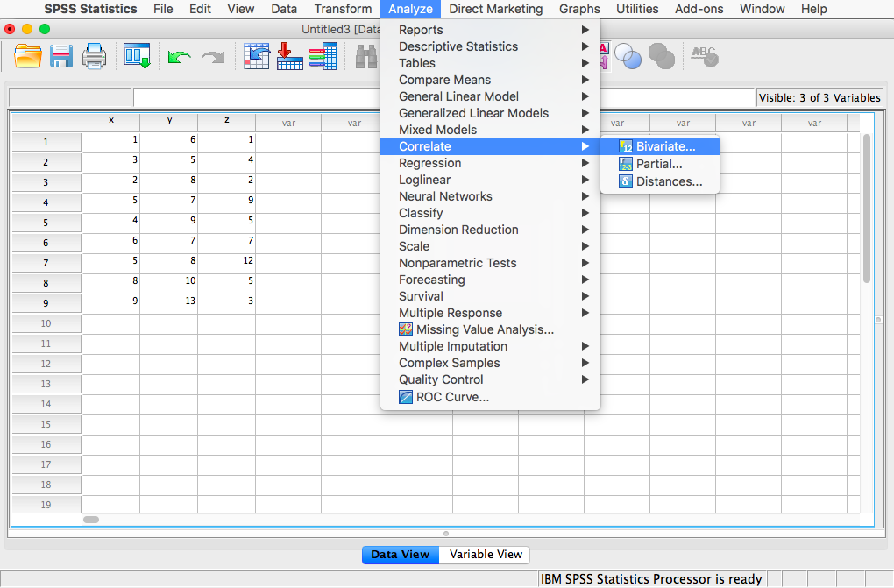894x588 pixels.
Task: Select the z column header
Action: click(x=227, y=122)
